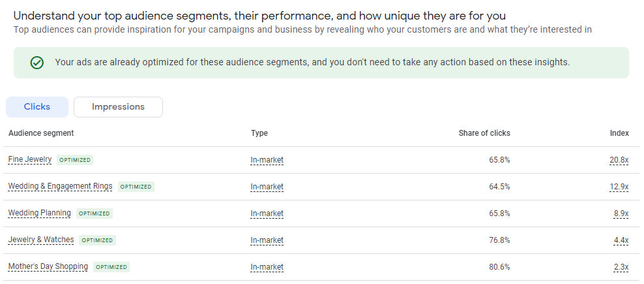Click the green checkmark icon in banner
The image size is (644, 284).
[37, 63]
